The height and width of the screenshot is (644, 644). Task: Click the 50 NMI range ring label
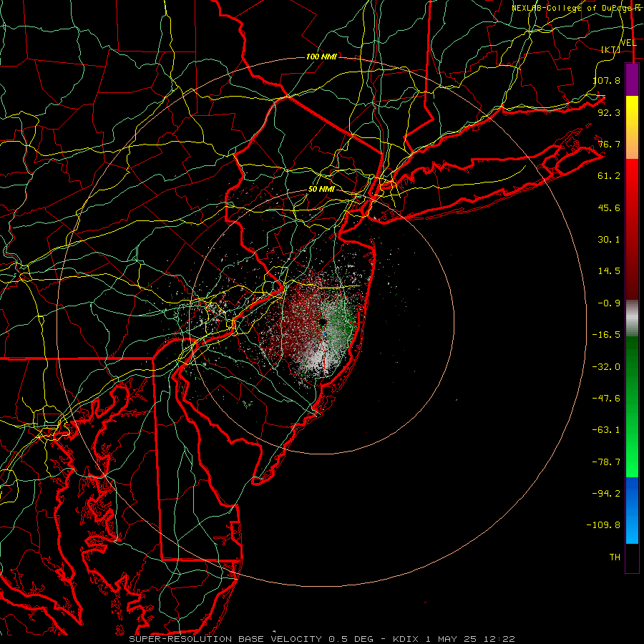pos(321,190)
